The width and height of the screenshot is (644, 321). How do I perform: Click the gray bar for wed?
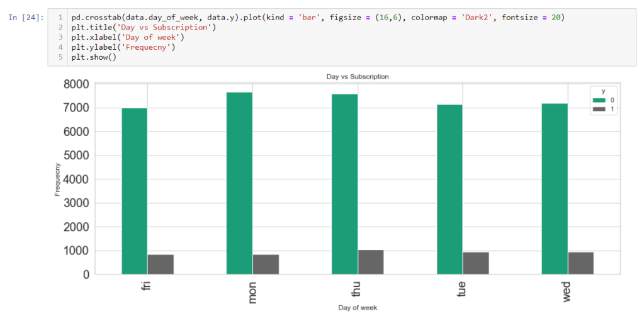click(x=580, y=263)
